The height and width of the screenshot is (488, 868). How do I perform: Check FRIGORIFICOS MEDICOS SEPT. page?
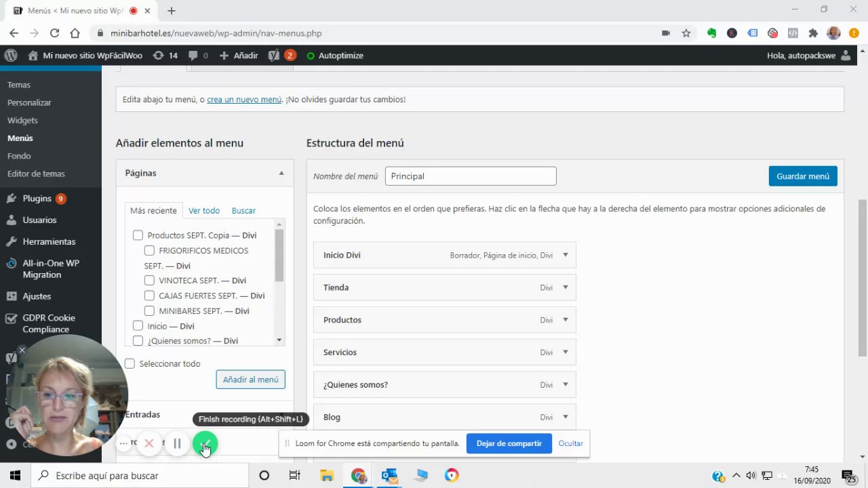click(x=149, y=251)
